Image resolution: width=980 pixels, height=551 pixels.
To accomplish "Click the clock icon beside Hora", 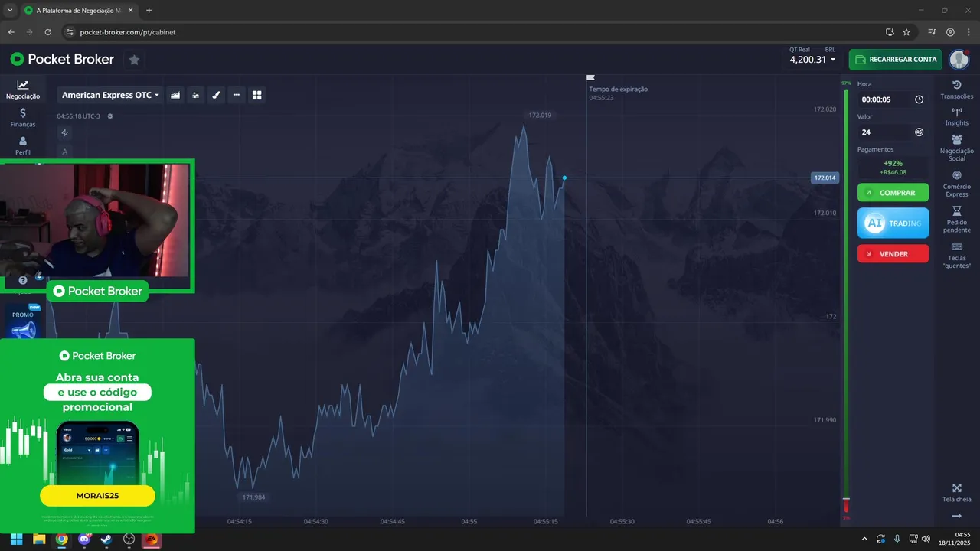I will coord(919,99).
